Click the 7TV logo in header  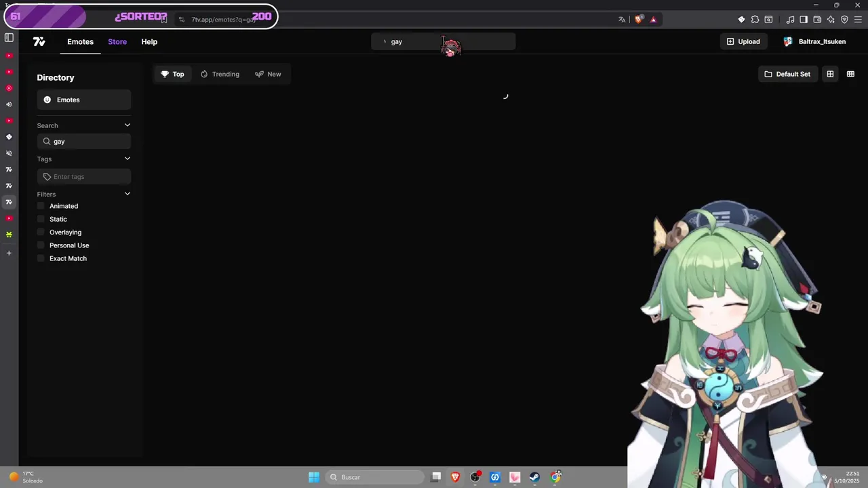[39, 42]
